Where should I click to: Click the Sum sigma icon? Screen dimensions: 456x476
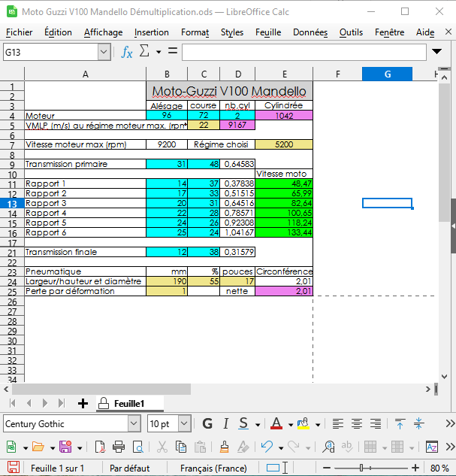click(144, 51)
